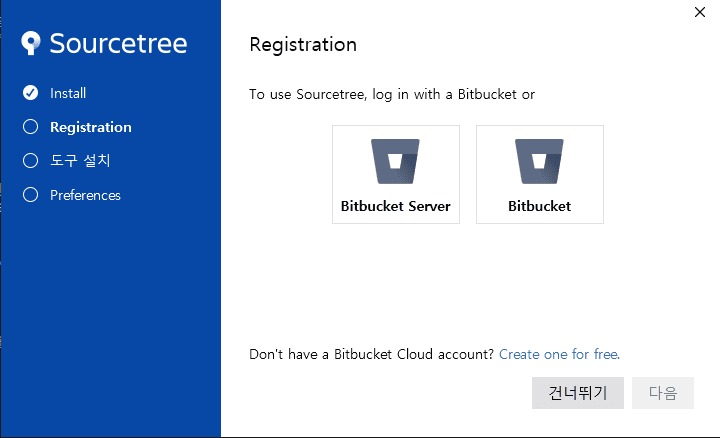Click the Registration heading text
The width and height of the screenshot is (720, 438).
303,45
